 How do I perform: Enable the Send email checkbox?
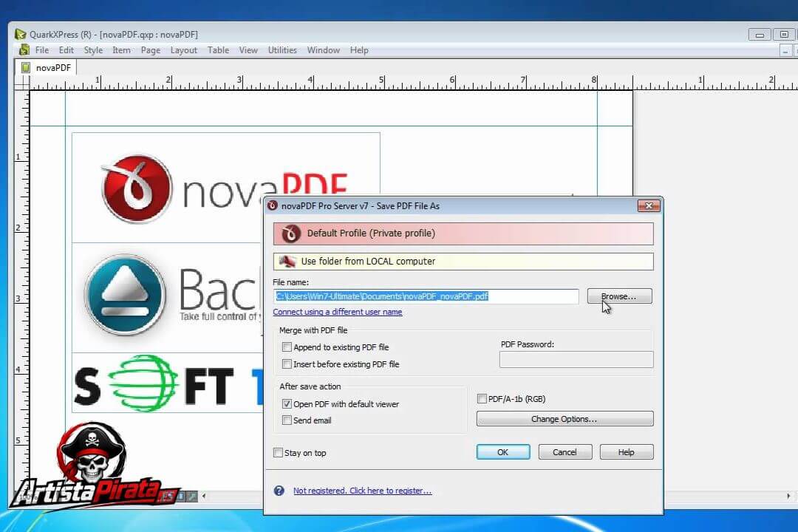click(287, 420)
